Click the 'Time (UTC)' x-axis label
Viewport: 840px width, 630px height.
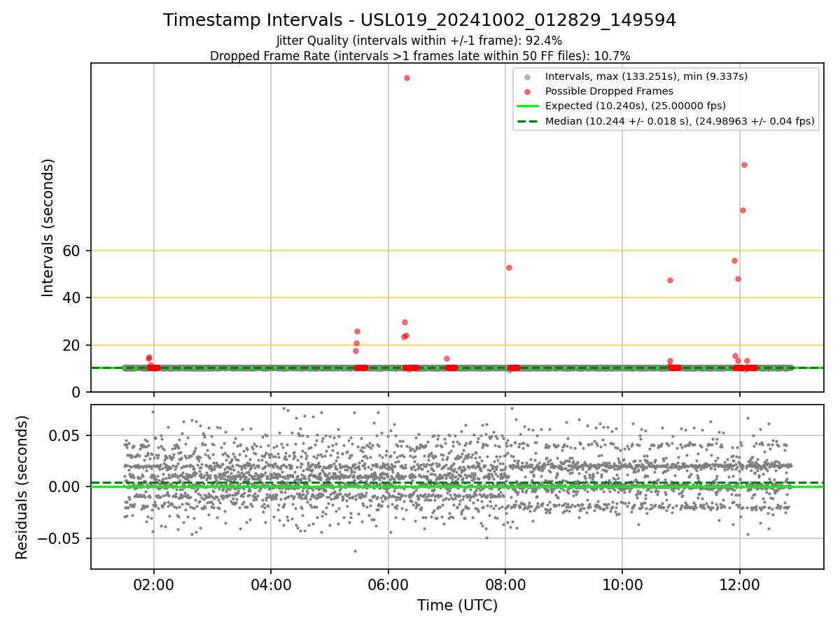(x=457, y=605)
